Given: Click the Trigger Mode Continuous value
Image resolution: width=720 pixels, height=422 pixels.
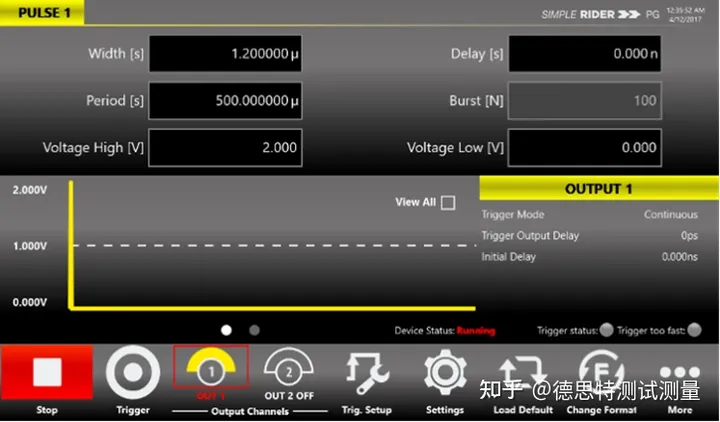Looking at the screenshot, I should [670, 214].
